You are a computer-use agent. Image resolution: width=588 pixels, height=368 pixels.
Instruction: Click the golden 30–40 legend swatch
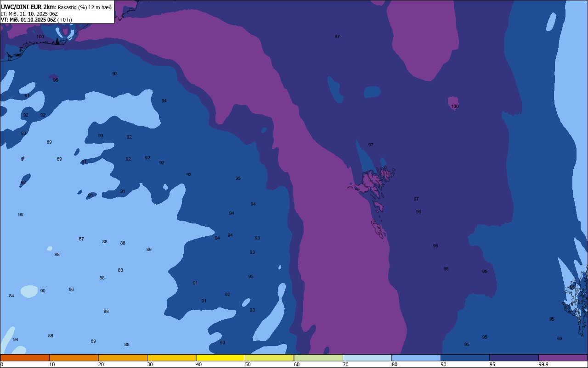171,357
